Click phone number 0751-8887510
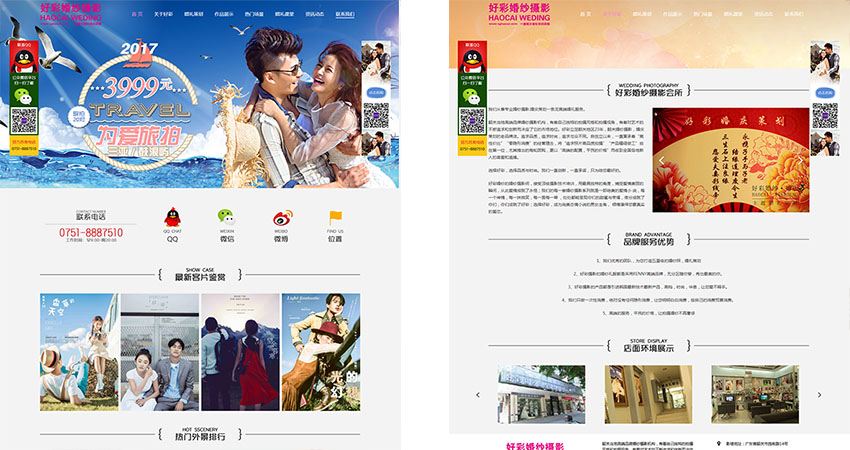This screenshot has height=450, width=850. pos(91,233)
